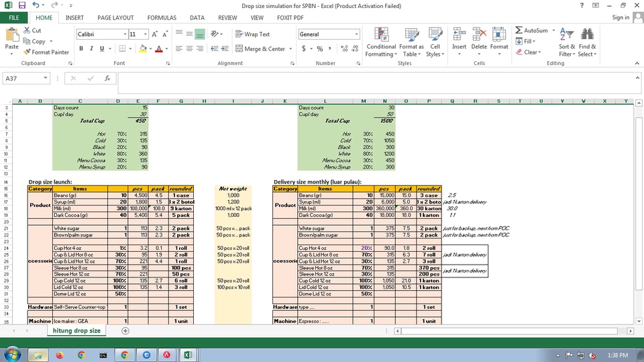The image size is (644, 362).
Task: Open the font color dropdown arrow
Action: pos(166,48)
